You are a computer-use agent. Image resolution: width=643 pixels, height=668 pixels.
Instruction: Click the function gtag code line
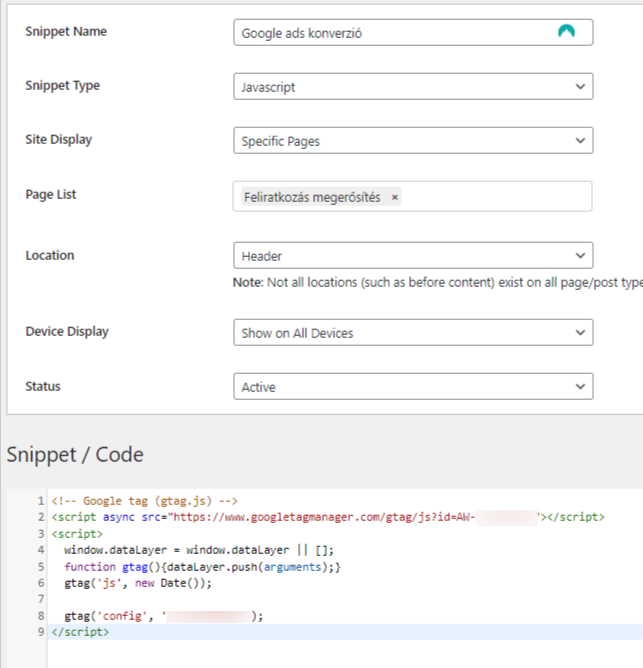click(x=202, y=567)
